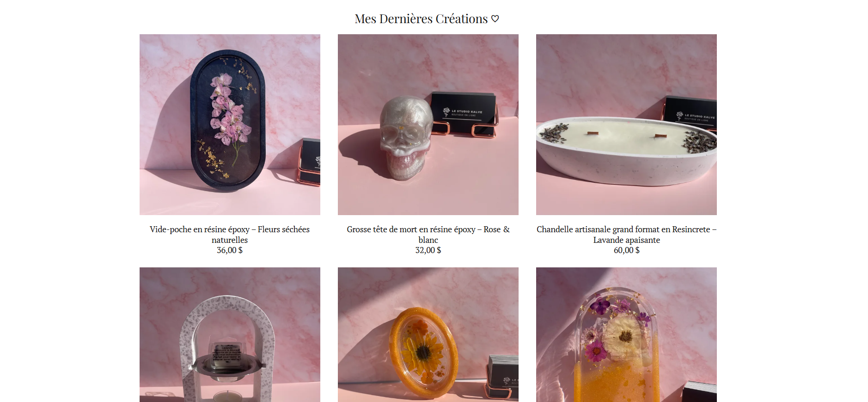The width and height of the screenshot is (868, 402).
Task: Click Grosse tête de mort product title
Action: 428,235
